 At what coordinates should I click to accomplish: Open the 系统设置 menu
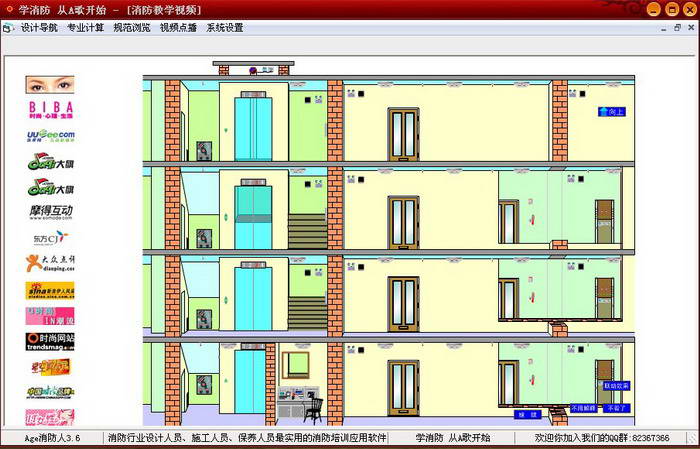click(225, 28)
